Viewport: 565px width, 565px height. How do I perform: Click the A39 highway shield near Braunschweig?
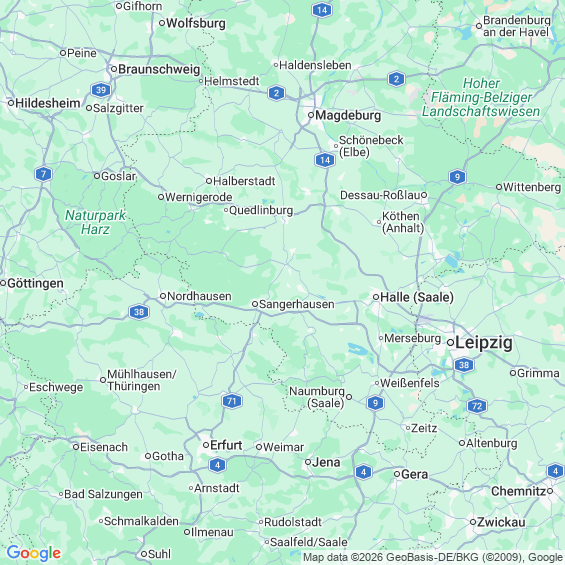(101, 90)
